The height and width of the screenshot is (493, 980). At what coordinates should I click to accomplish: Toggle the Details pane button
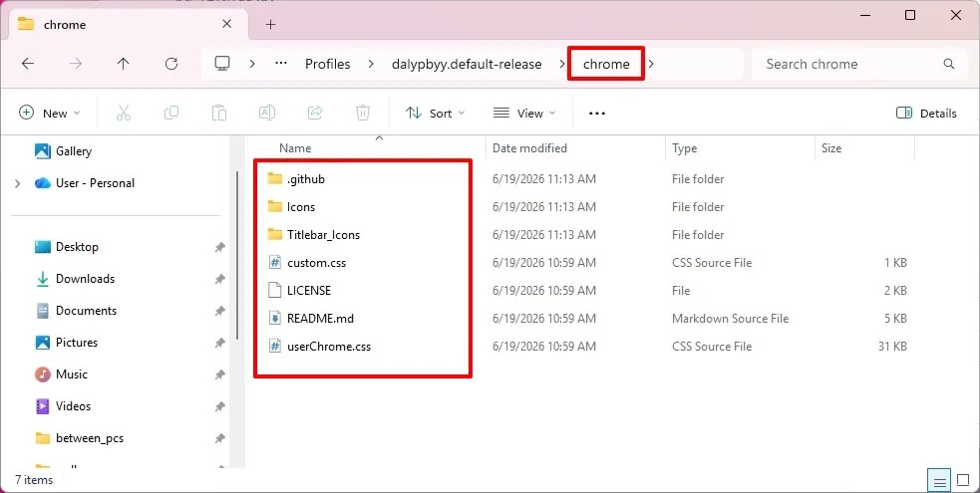(x=926, y=113)
